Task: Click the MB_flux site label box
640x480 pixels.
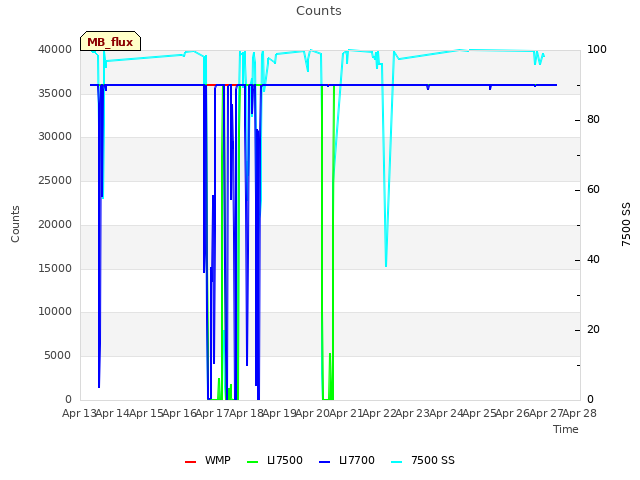Action: (x=111, y=41)
